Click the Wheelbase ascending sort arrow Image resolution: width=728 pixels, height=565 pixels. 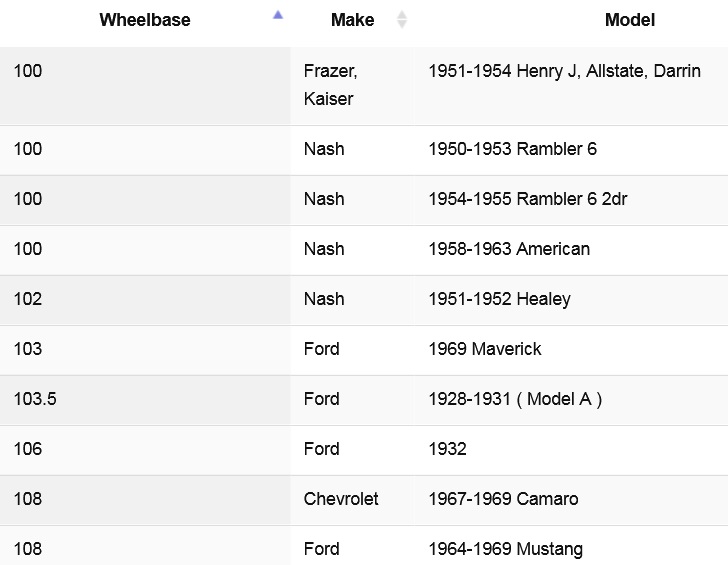click(x=278, y=15)
